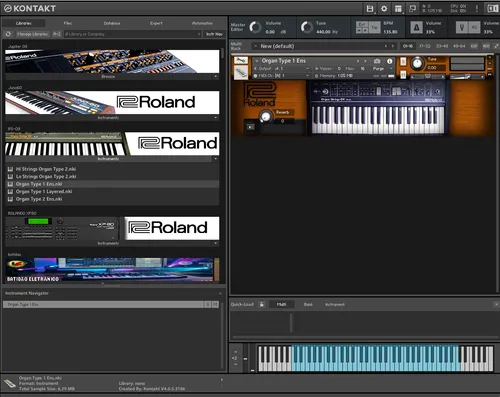Switch to the Libraries tab

(x=24, y=23)
